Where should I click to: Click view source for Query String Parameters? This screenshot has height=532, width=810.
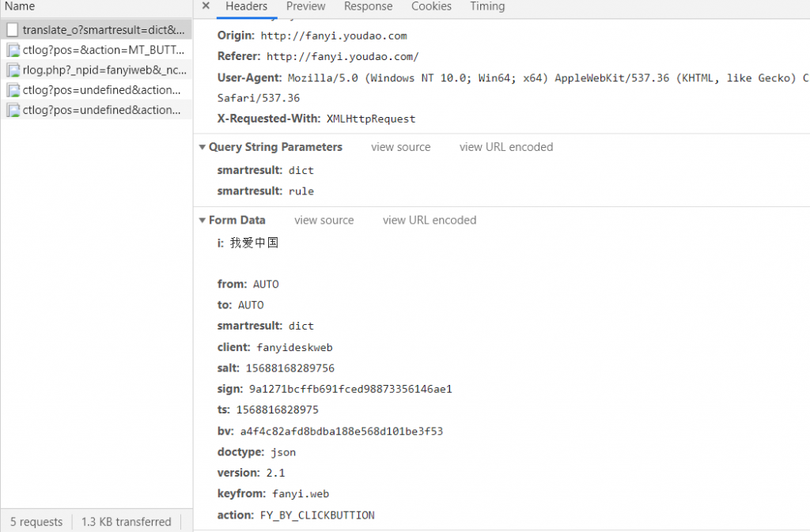400,147
